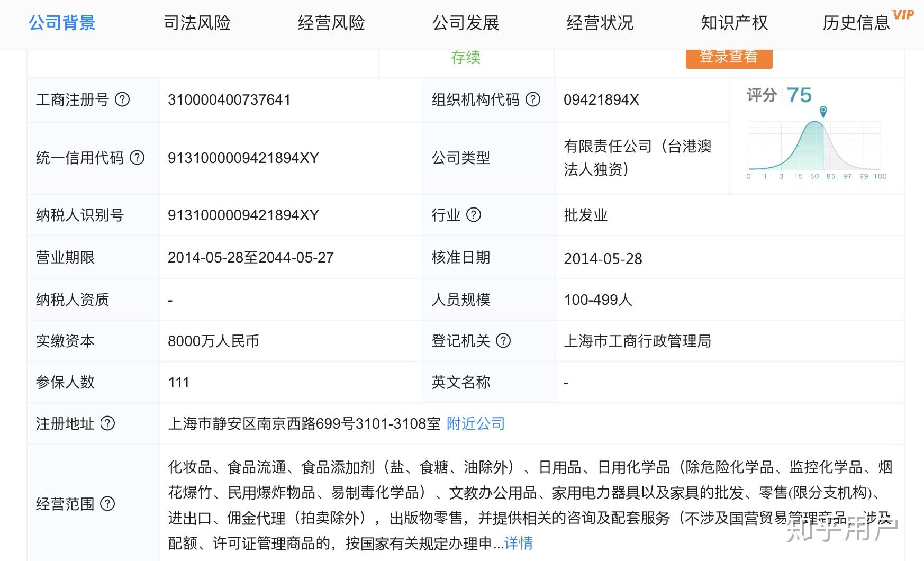Screen dimensions: 924x561
Task: Click the green 存续 status
Action: tap(466, 57)
